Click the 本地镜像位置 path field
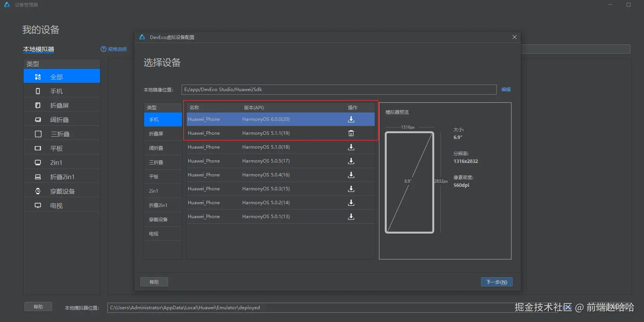Image resolution: width=644 pixels, height=322 pixels. (339, 90)
